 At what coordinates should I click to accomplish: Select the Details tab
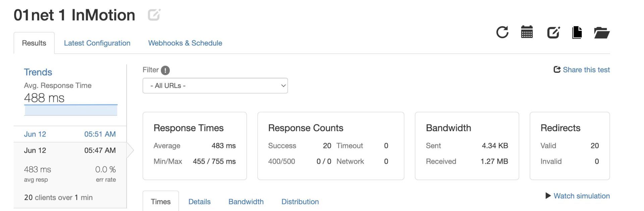(199, 202)
